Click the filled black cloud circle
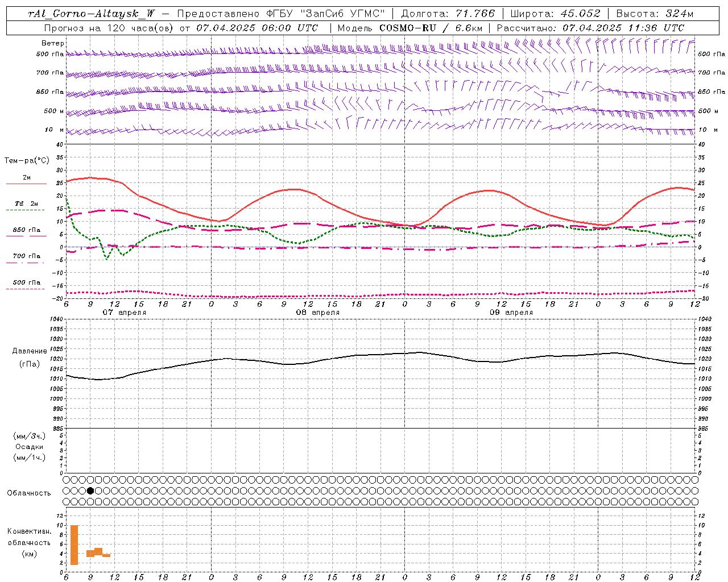This screenshot has width=728, height=582. [90, 490]
